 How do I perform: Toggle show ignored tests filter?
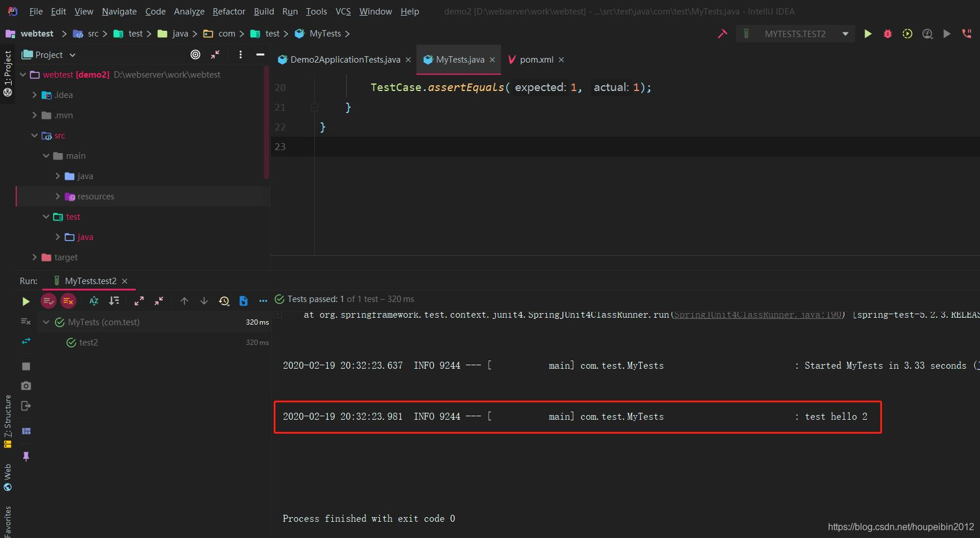[x=68, y=301]
